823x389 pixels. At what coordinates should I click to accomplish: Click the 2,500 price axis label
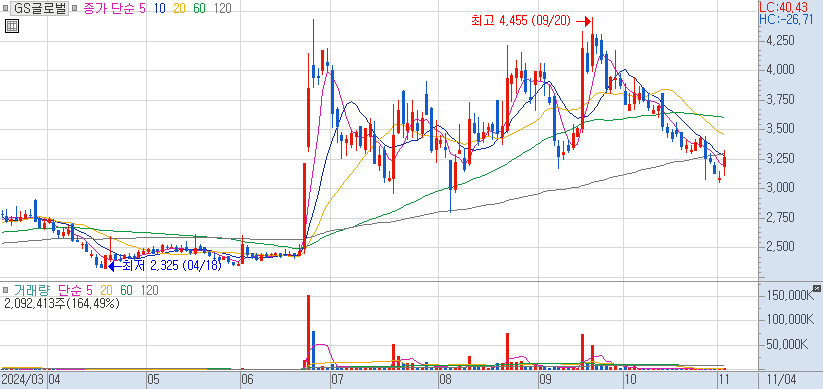(779, 247)
